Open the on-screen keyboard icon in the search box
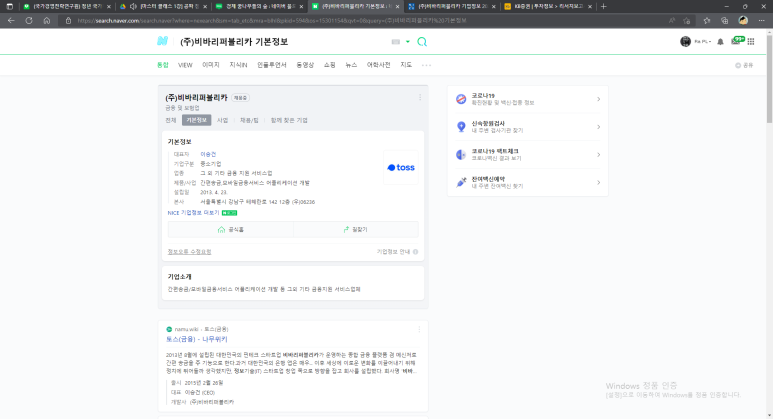 point(395,42)
